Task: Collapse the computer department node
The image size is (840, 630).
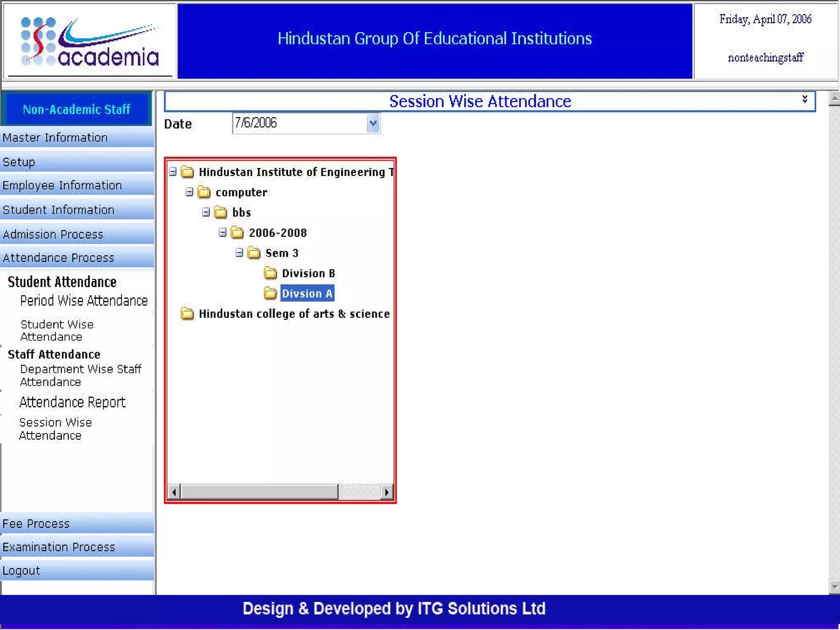Action: pos(189,192)
